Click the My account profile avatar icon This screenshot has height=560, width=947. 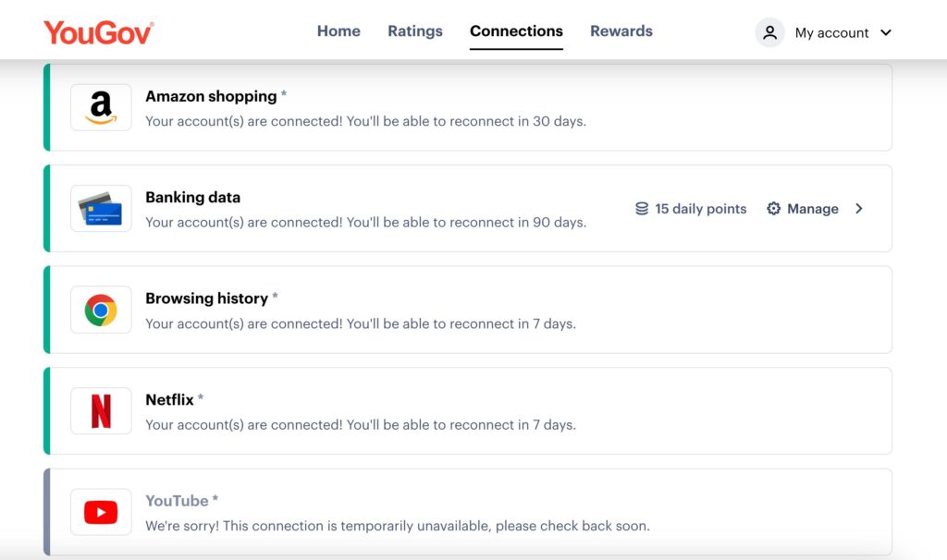click(769, 32)
